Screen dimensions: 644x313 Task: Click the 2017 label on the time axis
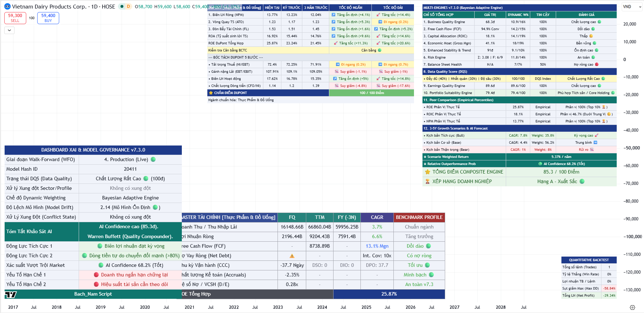(13, 307)
